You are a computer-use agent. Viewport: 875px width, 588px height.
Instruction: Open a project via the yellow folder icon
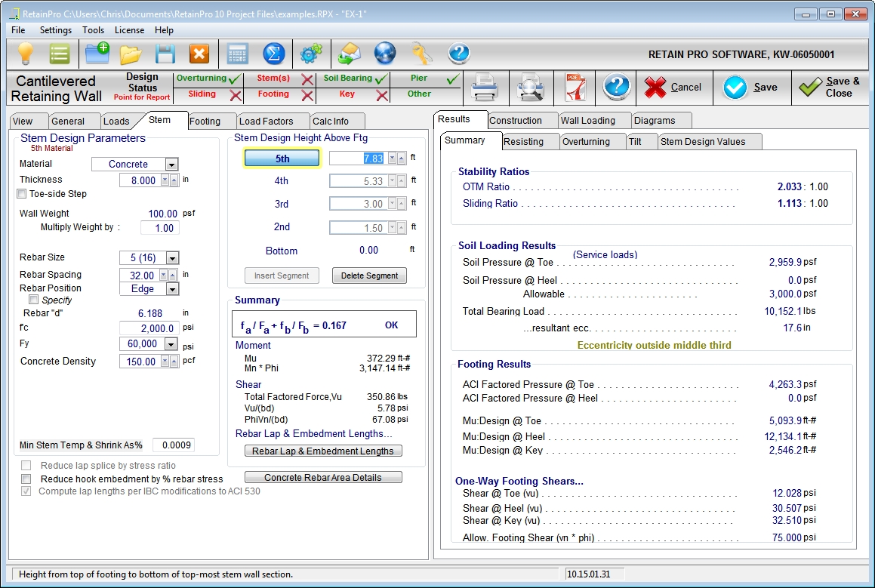click(x=131, y=54)
